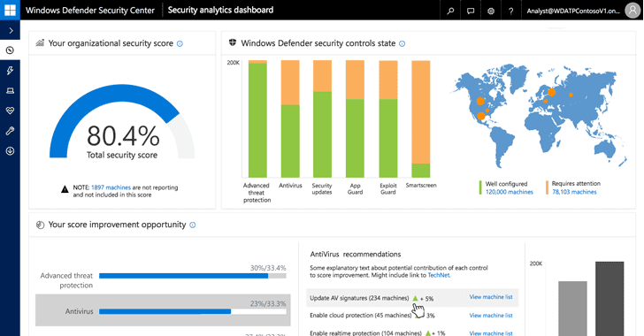
Task: Open the lightning bolt alerts icon
Action: coord(11,70)
